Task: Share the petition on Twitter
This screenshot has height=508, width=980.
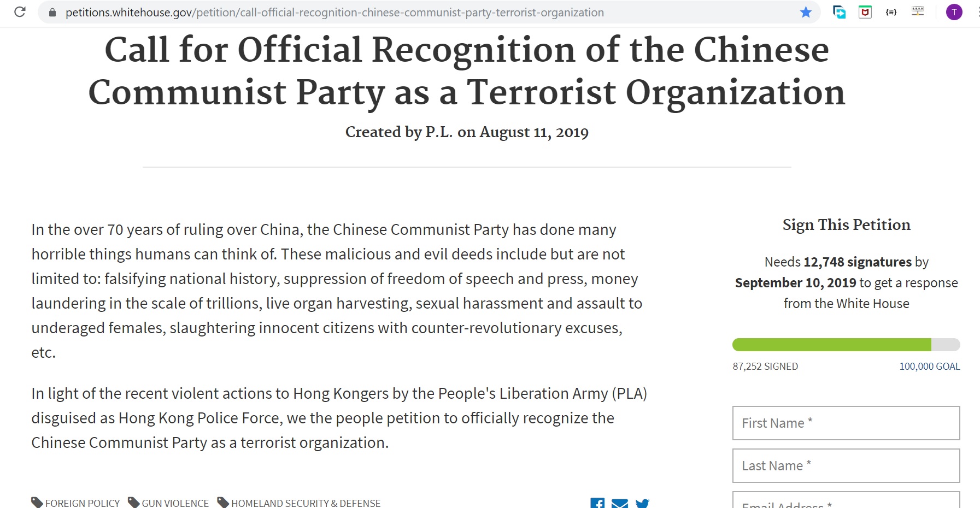Action: point(642,503)
